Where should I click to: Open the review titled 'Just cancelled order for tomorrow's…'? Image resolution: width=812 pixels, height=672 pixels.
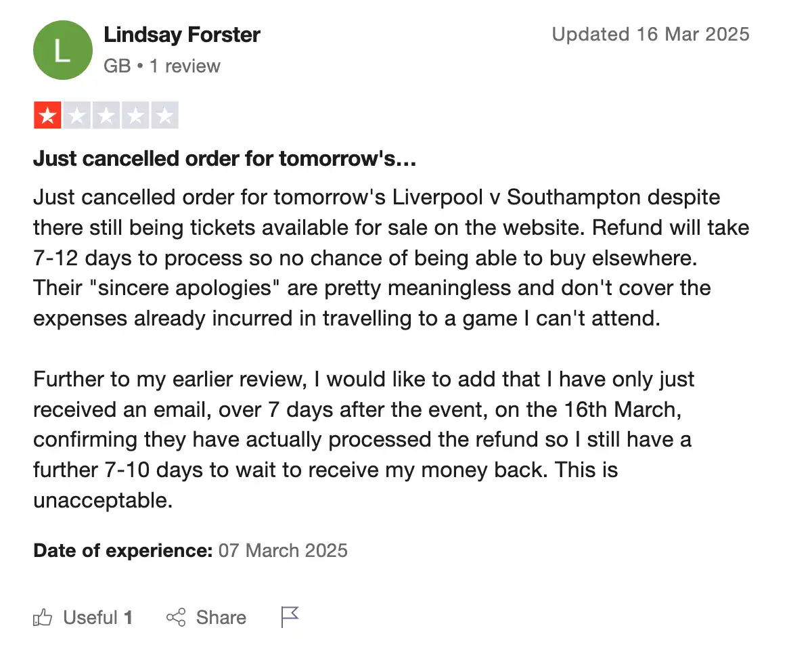(x=224, y=158)
